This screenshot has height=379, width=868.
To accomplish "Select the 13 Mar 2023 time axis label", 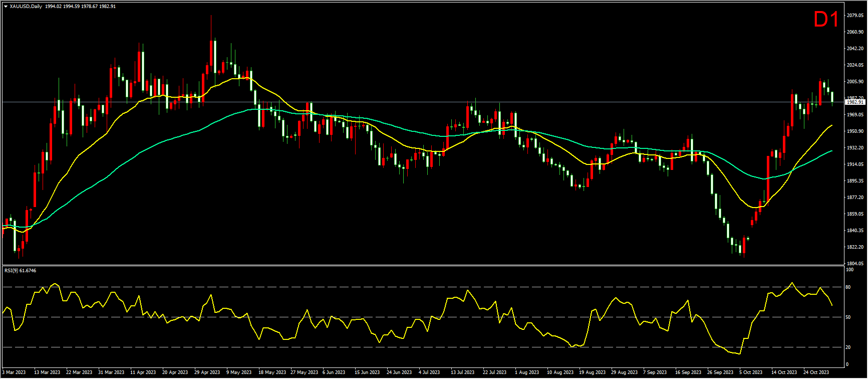I will [x=47, y=372].
